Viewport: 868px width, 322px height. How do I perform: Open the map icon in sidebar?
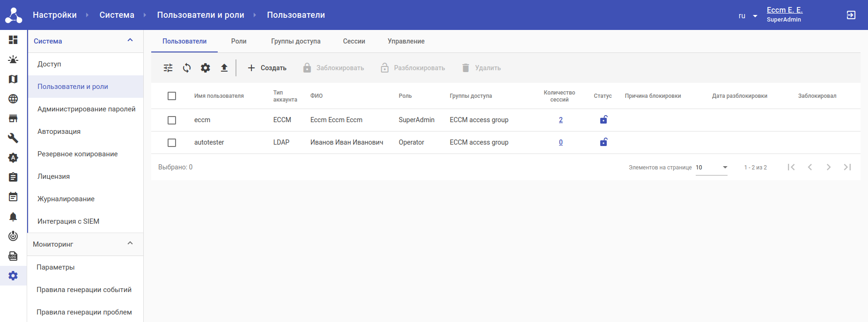(13, 79)
